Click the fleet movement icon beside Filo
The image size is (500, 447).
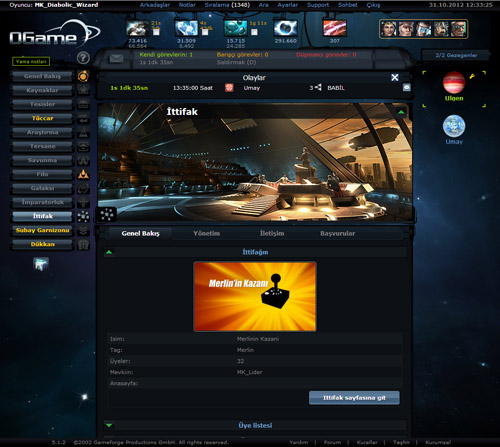click(x=83, y=174)
